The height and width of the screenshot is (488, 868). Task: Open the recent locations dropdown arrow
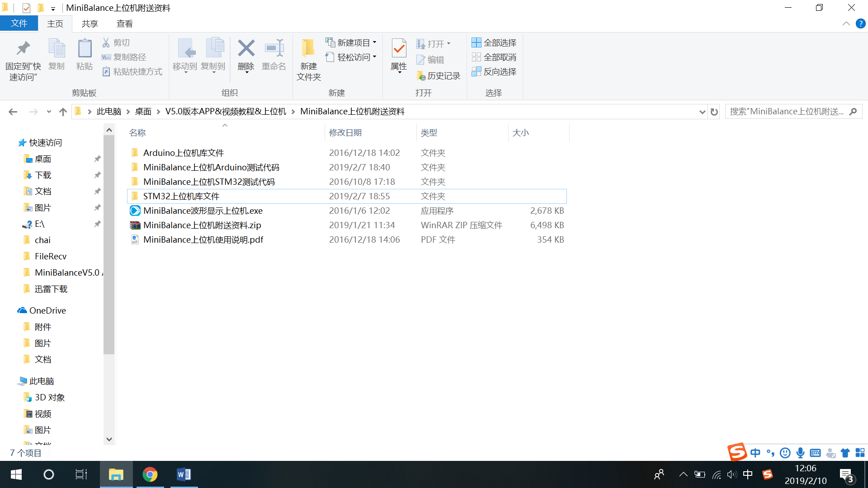click(49, 112)
